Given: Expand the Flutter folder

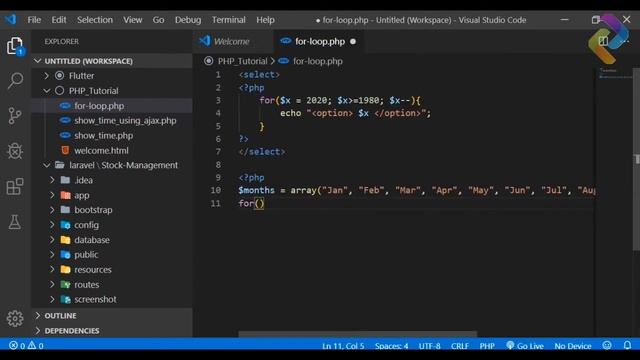Looking at the screenshot, I should [47, 76].
